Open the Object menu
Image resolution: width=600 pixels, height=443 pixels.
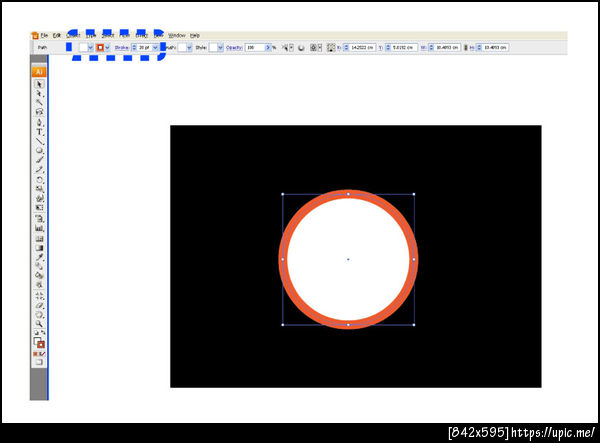(73, 35)
